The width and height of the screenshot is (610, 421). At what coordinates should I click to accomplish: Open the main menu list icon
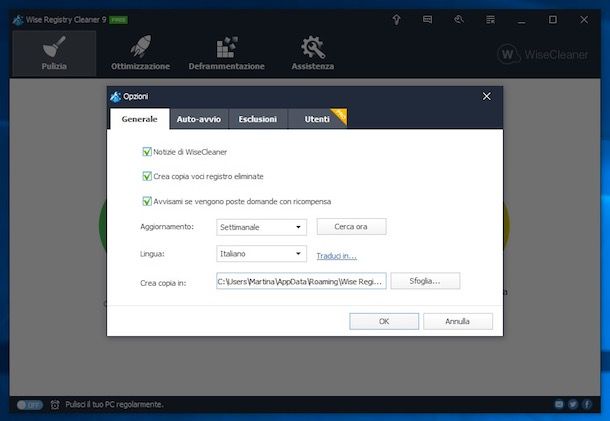[x=491, y=19]
